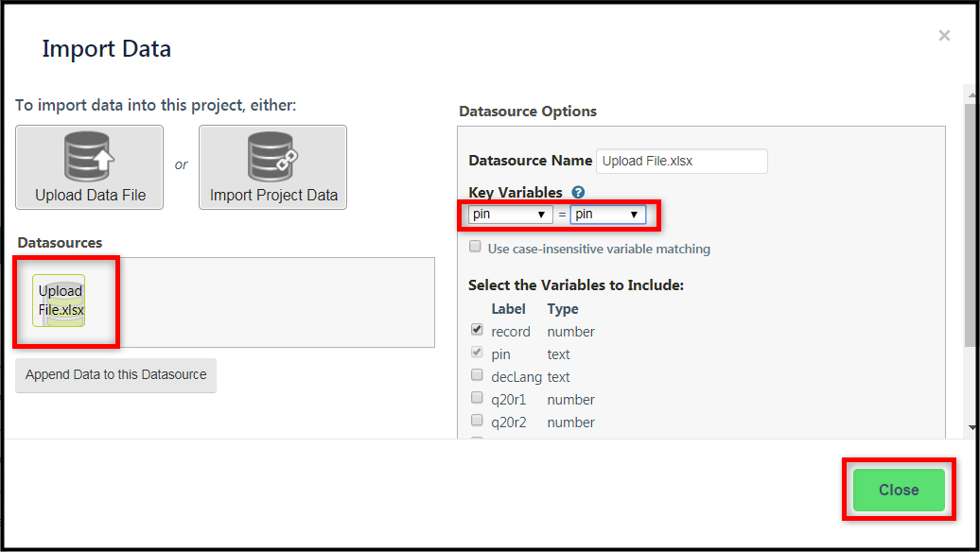The image size is (980, 552).
Task: Click the Label column header
Action: tap(508, 309)
